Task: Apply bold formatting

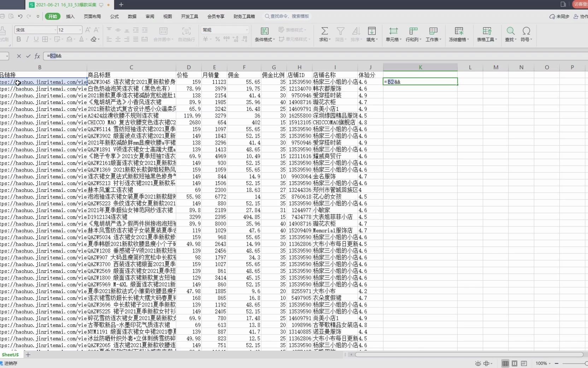Action: coord(19,39)
